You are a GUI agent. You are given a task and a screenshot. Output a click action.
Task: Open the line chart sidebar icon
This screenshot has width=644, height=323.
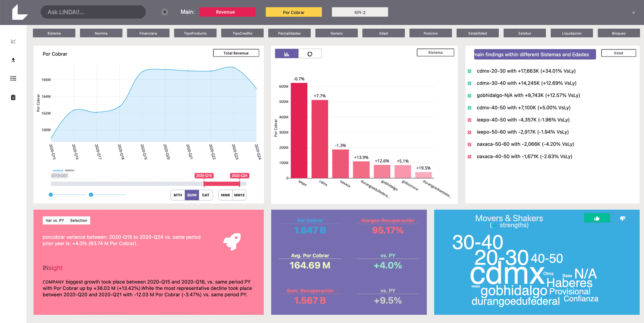point(13,41)
